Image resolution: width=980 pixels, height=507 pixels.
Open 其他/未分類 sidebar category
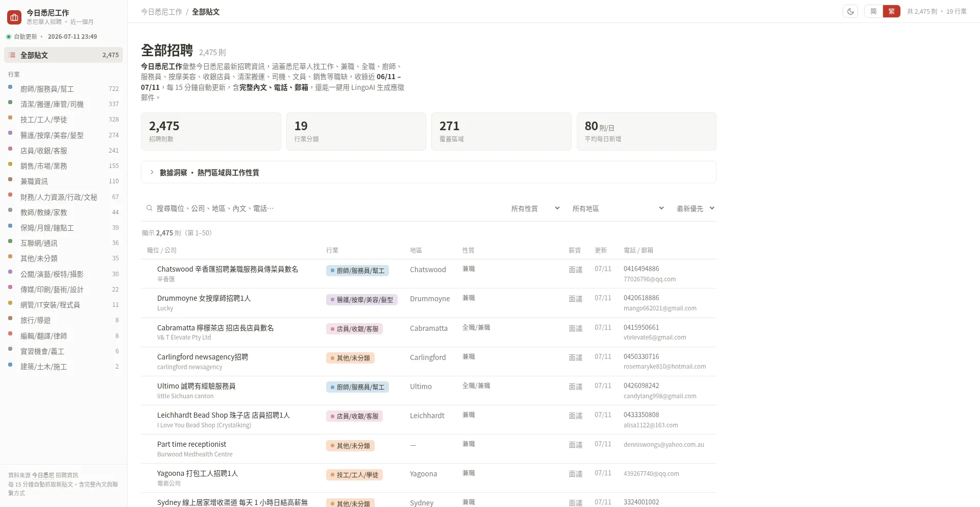point(63,258)
